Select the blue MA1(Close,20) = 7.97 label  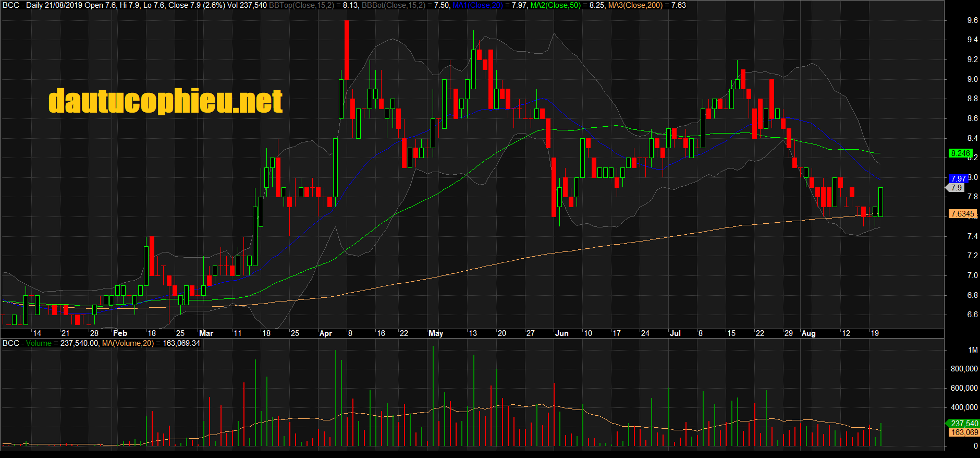coord(490,5)
